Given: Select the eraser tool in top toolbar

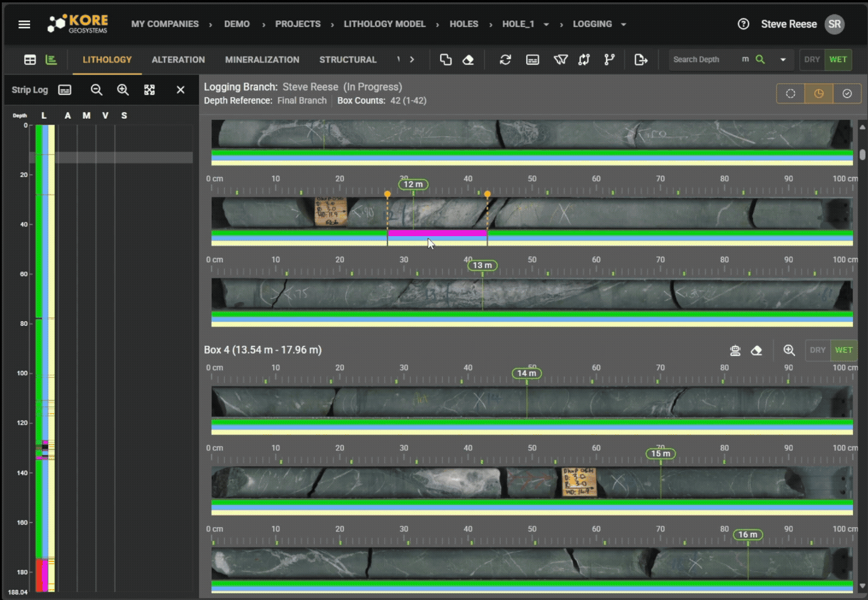Looking at the screenshot, I should tap(468, 60).
